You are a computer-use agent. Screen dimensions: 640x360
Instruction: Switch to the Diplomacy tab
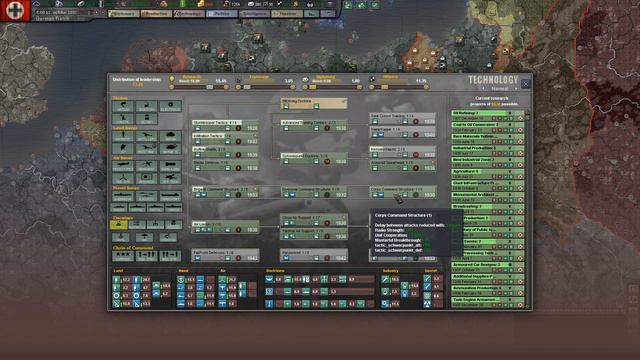point(123,13)
